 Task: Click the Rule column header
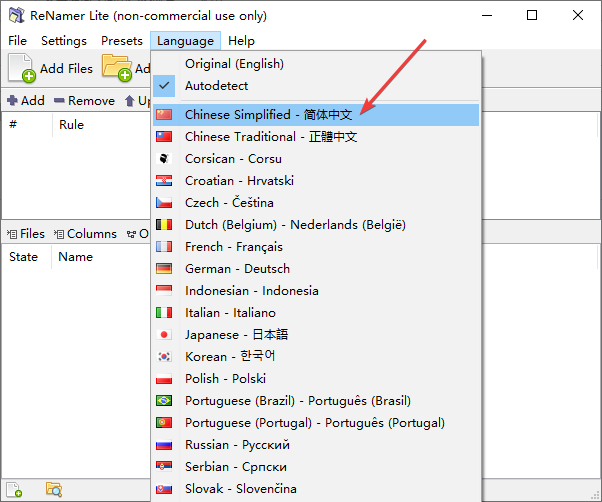[x=71, y=125]
